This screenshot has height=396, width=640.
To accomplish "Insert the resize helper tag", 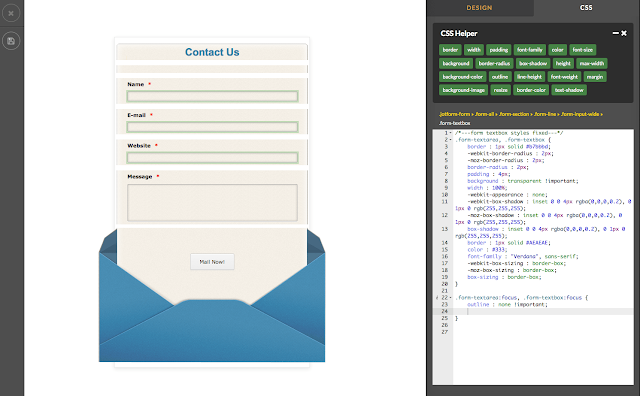I will point(501,90).
